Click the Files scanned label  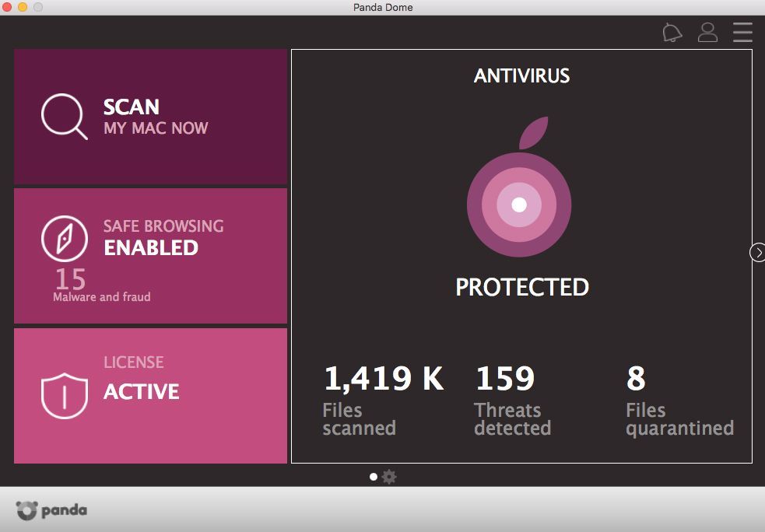tap(359, 419)
